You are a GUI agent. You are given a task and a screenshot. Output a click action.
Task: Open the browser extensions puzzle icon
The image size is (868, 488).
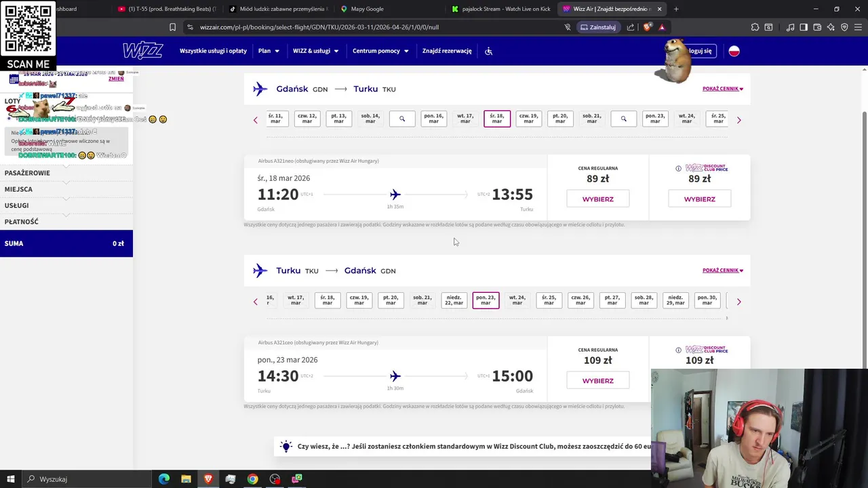click(x=755, y=27)
